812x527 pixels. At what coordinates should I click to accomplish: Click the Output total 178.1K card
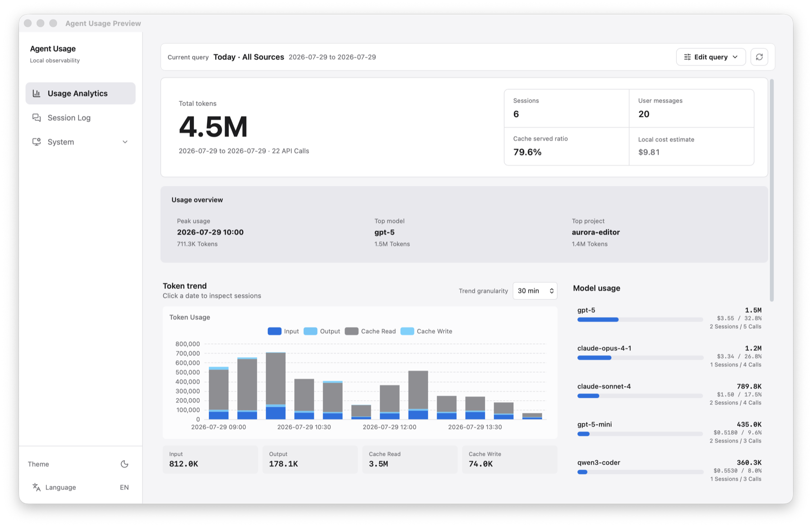tap(310, 459)
